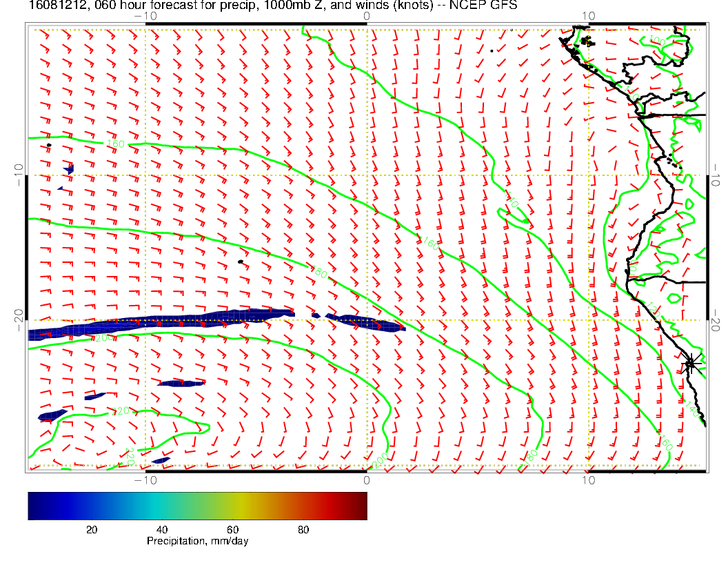
Task: Click the long blue precipitation band along 20S
Action: (159, 325)
